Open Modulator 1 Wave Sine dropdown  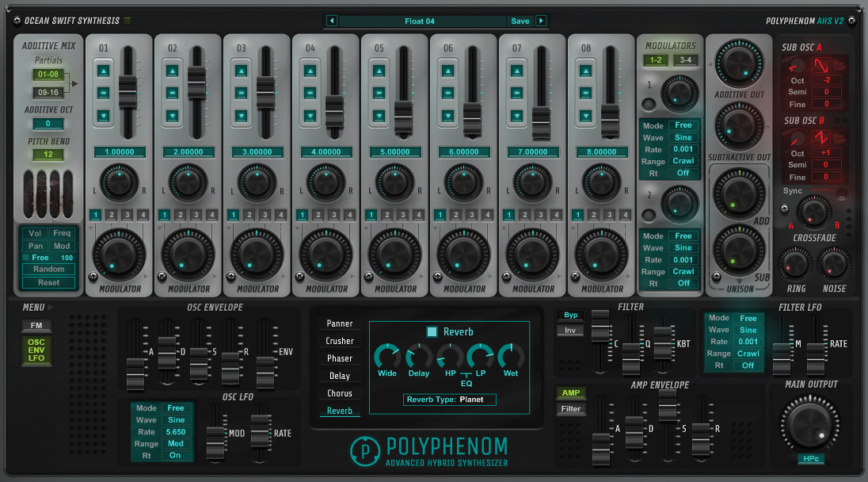tap(683, 137)
